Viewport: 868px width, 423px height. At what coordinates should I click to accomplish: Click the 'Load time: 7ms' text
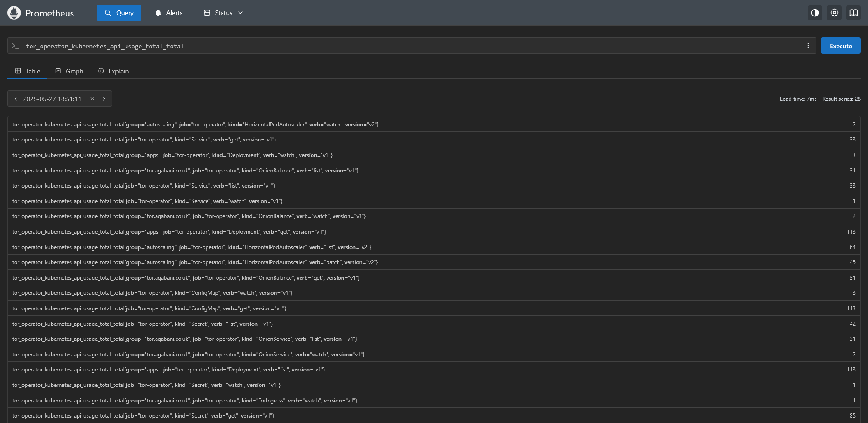pyautogui.click(x=798, y=99)
